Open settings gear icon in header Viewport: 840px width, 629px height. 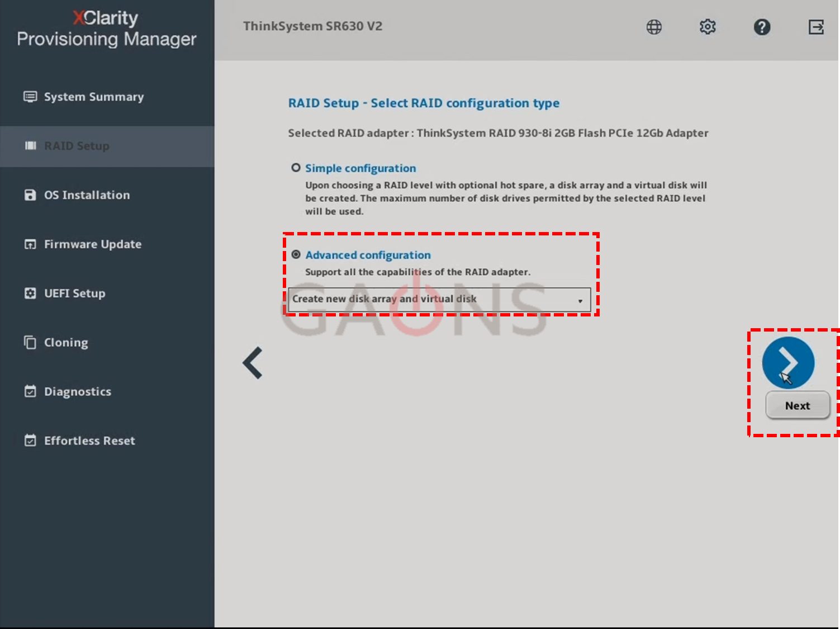point(708,27)
